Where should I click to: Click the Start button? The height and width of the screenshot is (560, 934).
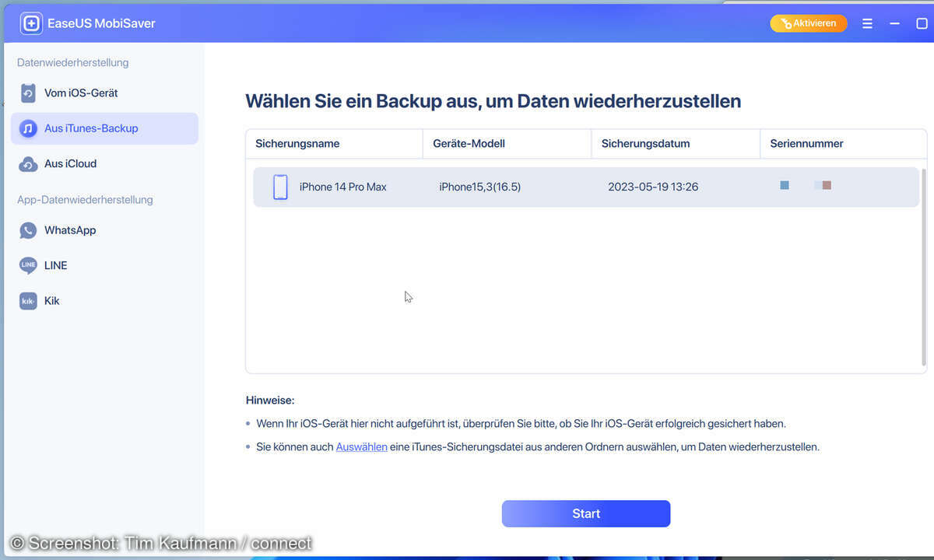tap(586, 513)
